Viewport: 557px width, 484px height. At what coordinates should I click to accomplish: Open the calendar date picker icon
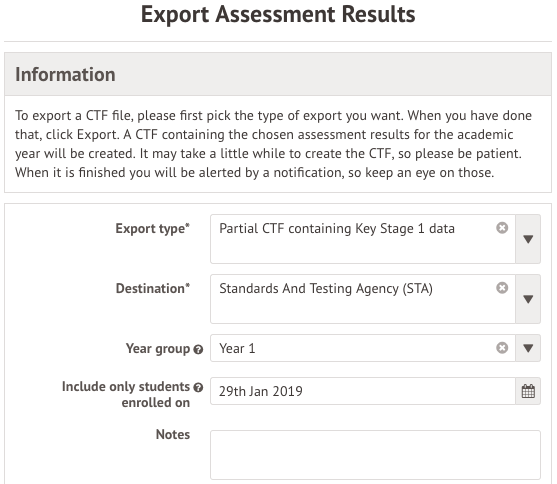[x=528, y=391]
